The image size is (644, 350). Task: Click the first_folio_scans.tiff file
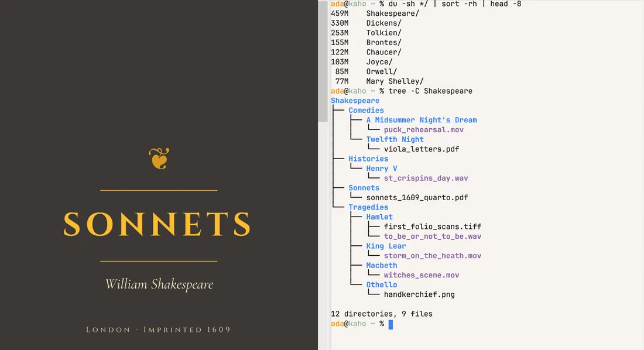pos(433,227)
